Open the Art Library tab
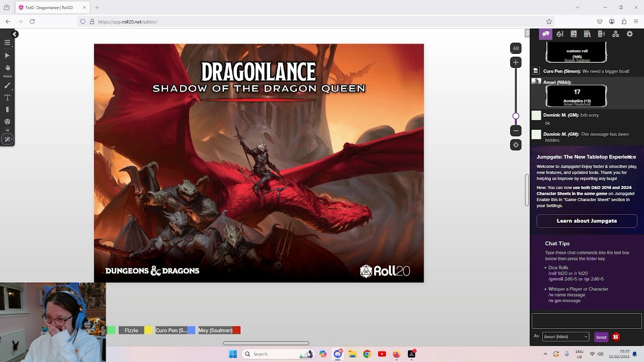644x362 pixels. click(x=560, y=34)
